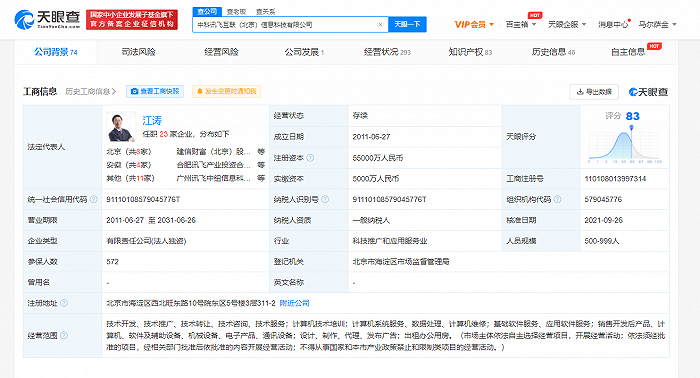
Task: Clear the search box with the X icon
Action: [x=380, y=25]
